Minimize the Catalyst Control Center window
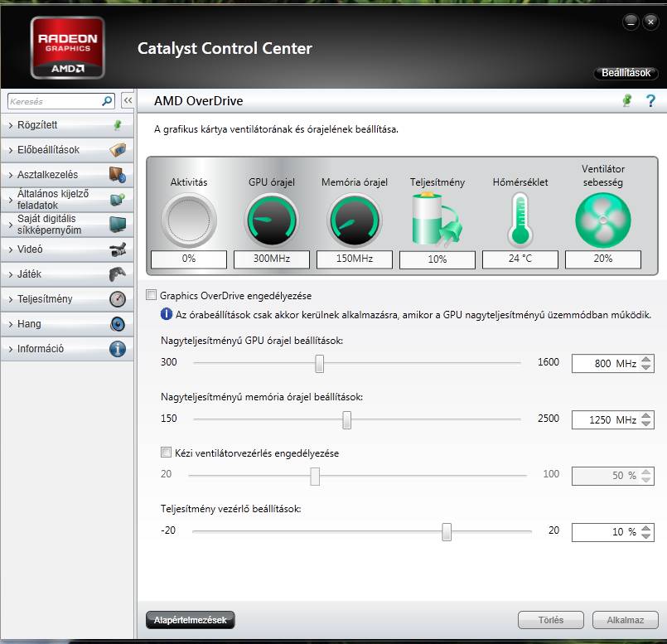667x644 pixels. (631, 22)
